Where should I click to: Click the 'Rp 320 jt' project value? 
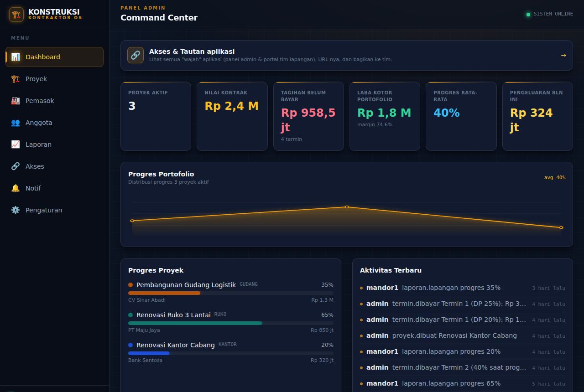point(322,360)
